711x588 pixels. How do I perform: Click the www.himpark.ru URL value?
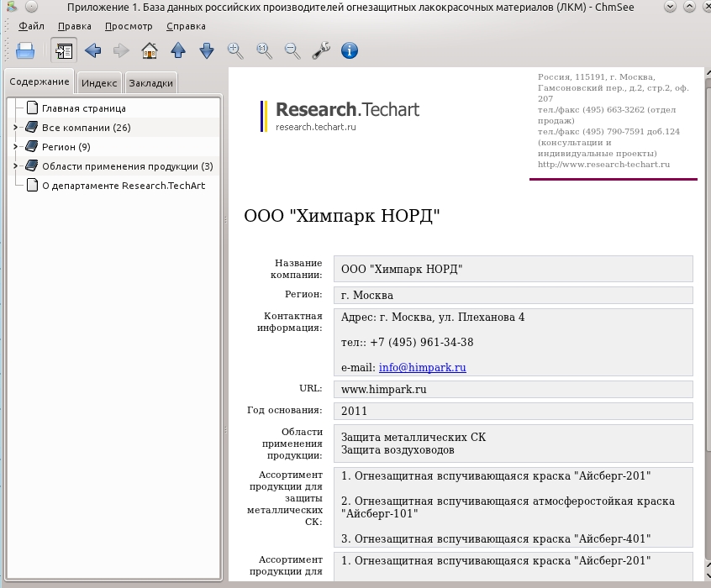pos(383,390)
